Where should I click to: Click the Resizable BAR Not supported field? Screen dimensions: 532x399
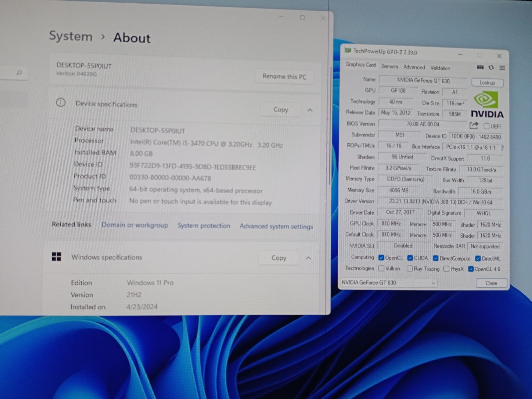[485, 247]
